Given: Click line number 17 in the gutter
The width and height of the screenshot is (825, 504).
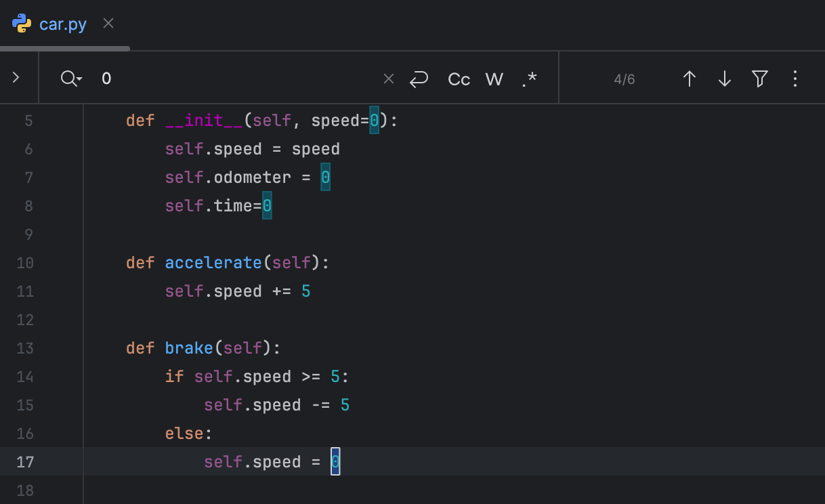Looking at the screenshot, I should tap(25, 461).
